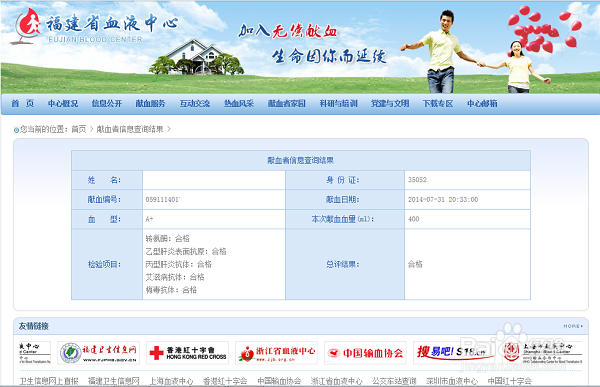This screenshot has height=387, width=600.
Task: Visit the 热血风采 navigation item
Action: coord(239,103)
